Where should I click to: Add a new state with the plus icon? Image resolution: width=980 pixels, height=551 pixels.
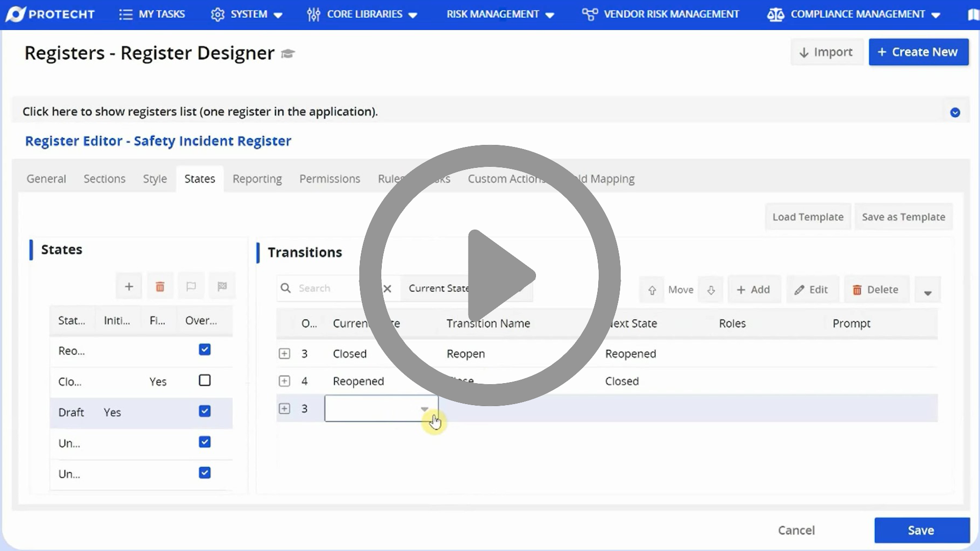(129, 286)
